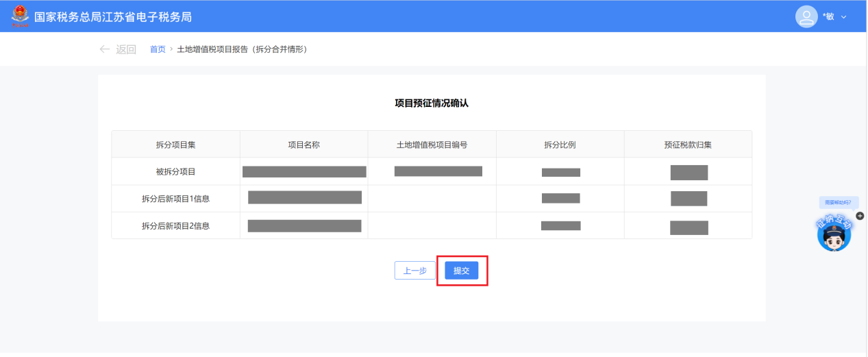Expand the account dropdown chevron beside *敏
This screenshot has width=868, height=357.
pyautogui.click(x=844, y=17)
